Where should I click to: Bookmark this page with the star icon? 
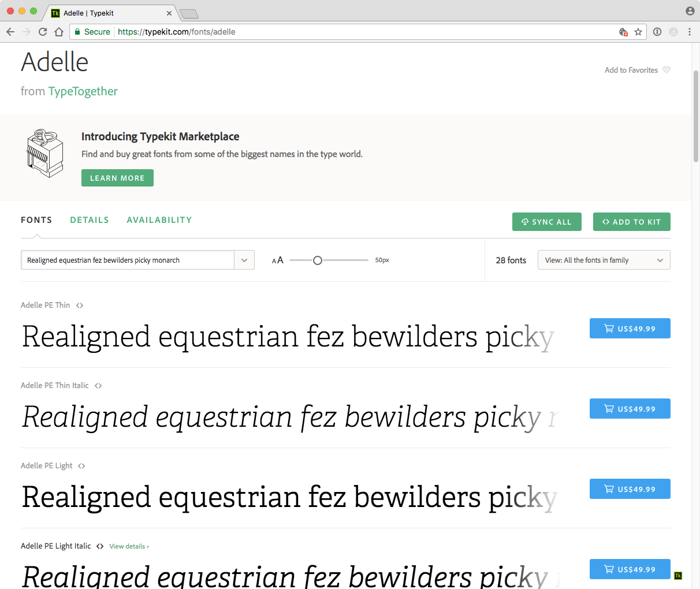[638, 32]
